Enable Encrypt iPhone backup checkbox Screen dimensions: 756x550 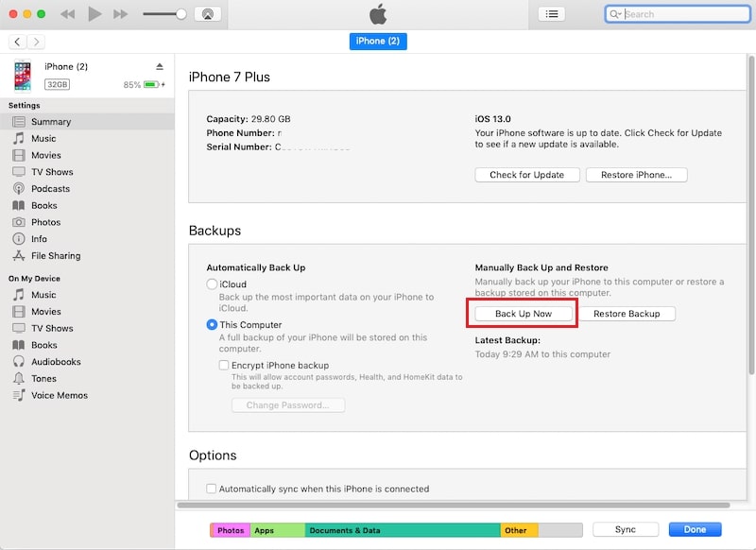coord(224,365)
